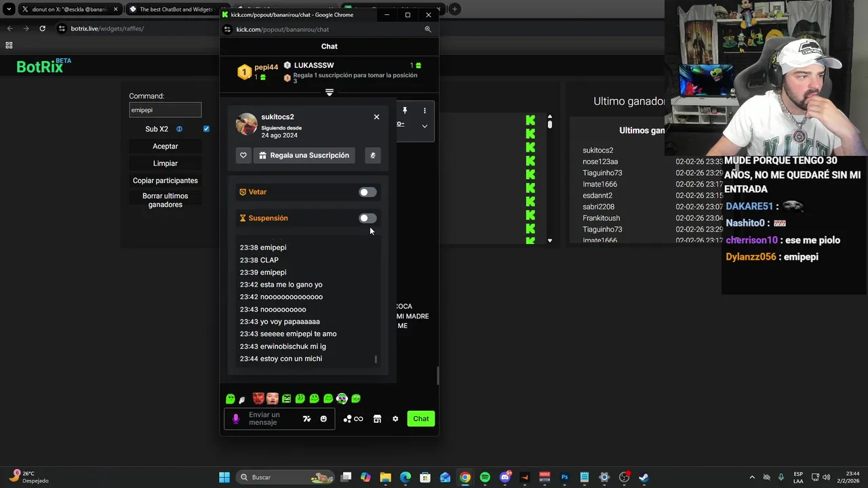Click the user message history scrollbar
The height and width of the screenshot is (488, 868).
pos(376,359)
